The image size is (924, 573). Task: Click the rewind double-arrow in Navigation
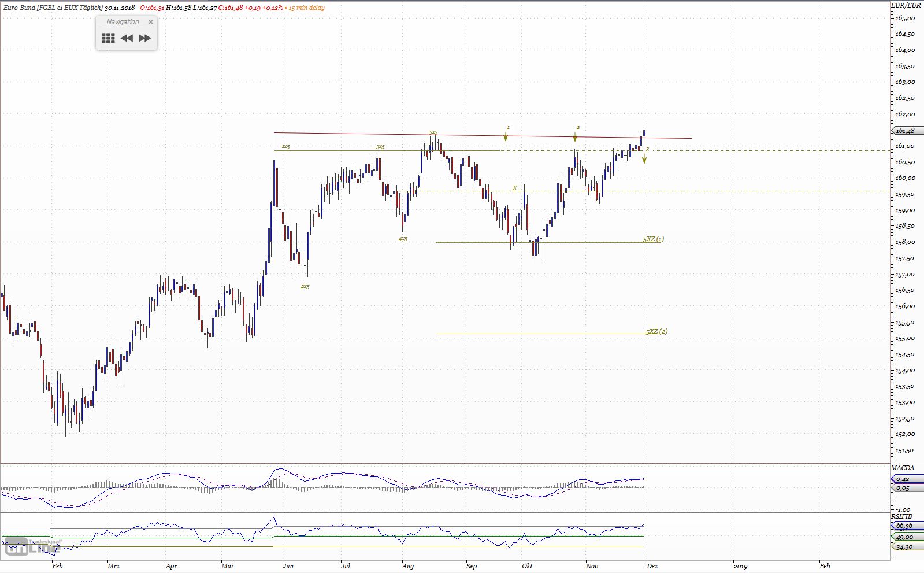coord(127,38)
